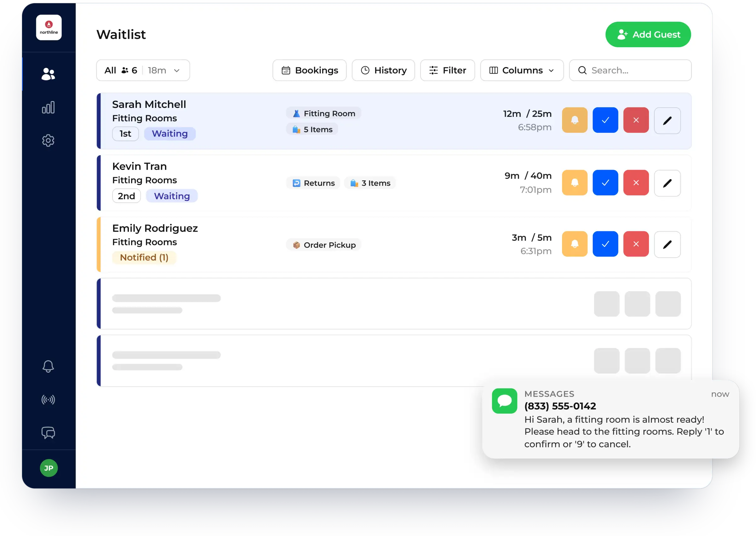Mark Emily Rodriguez as served with checkmark
756x536 pixels.
tap(605, 244)
